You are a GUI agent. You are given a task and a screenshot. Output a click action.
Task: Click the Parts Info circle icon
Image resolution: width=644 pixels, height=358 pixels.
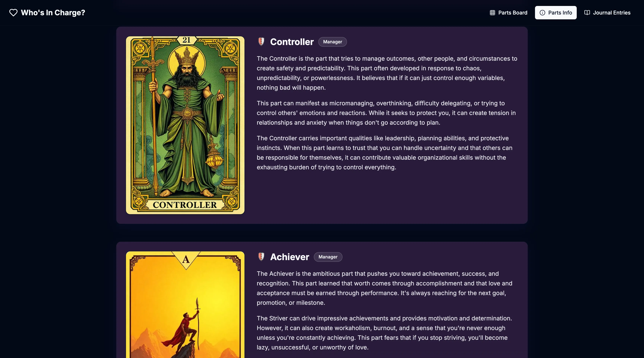(542, 13)
